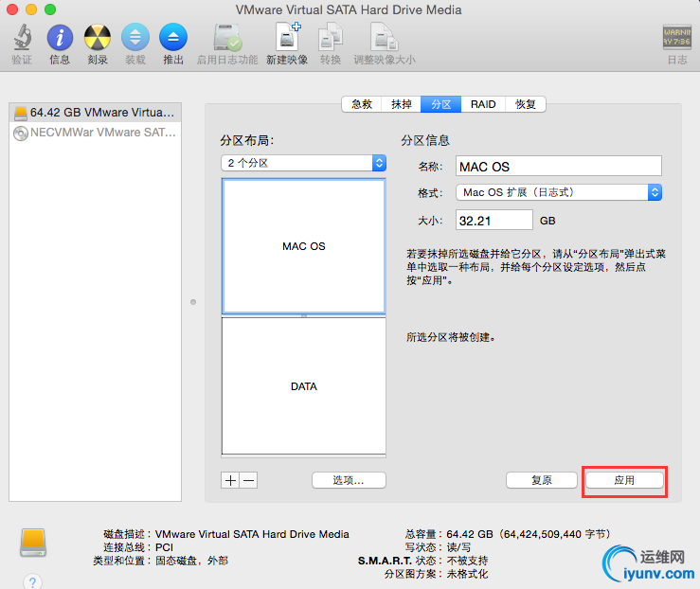
Task: Click the partition scheme value 未格式化
Action: click(x=467, y=574)
